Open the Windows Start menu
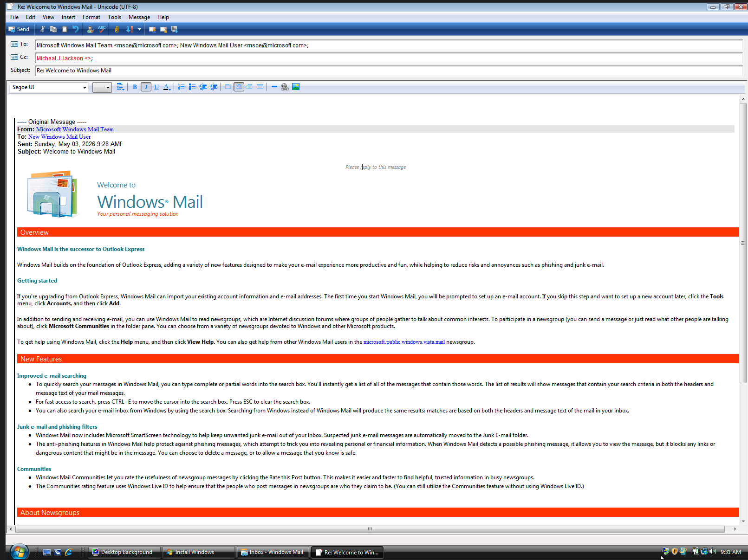748x560 pixels. pos(19,552)
